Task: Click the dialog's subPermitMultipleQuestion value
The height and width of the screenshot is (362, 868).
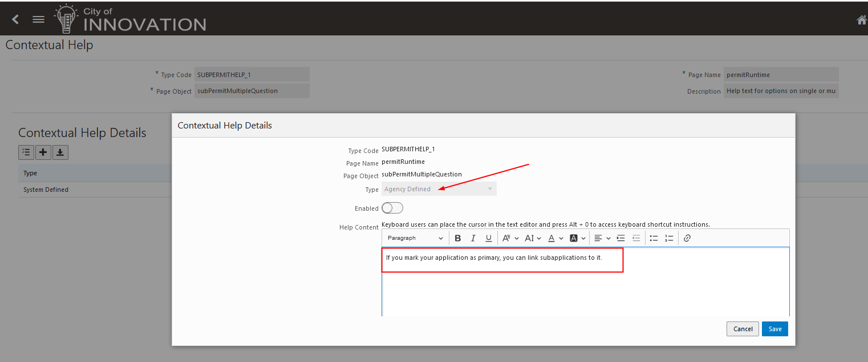Action: pos(421,174)
